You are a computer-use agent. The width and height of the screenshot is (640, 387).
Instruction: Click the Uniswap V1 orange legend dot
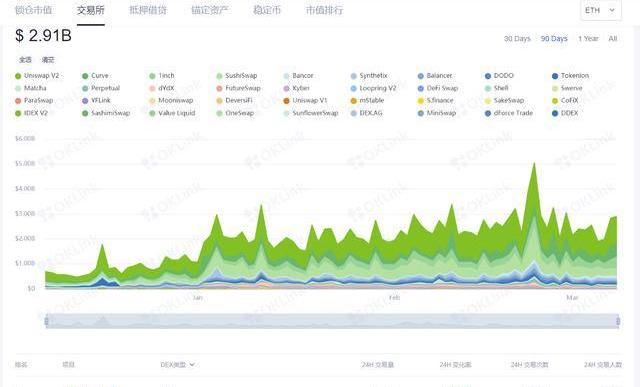point(287,100)
